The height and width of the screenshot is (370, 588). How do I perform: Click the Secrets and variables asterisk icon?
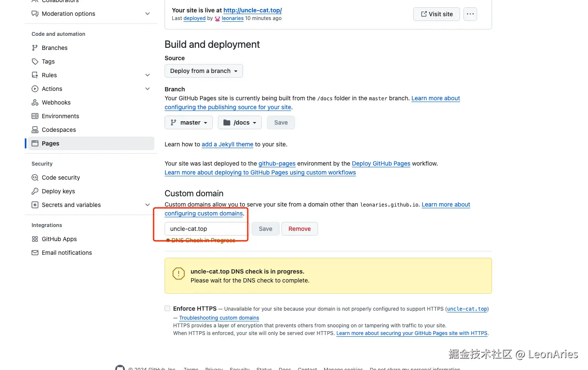35,205
